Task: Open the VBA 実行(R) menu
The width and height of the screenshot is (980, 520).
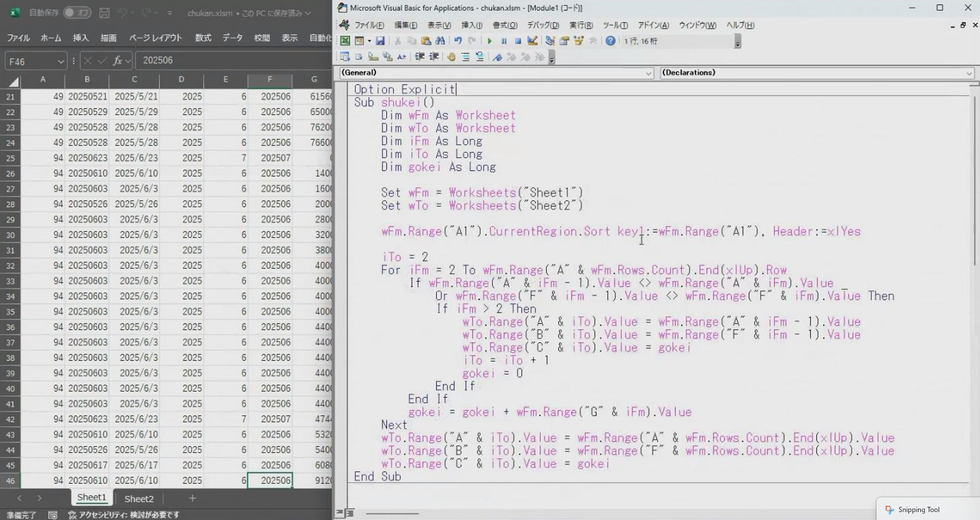Action: pyautogui.click(x=581, y=25)
